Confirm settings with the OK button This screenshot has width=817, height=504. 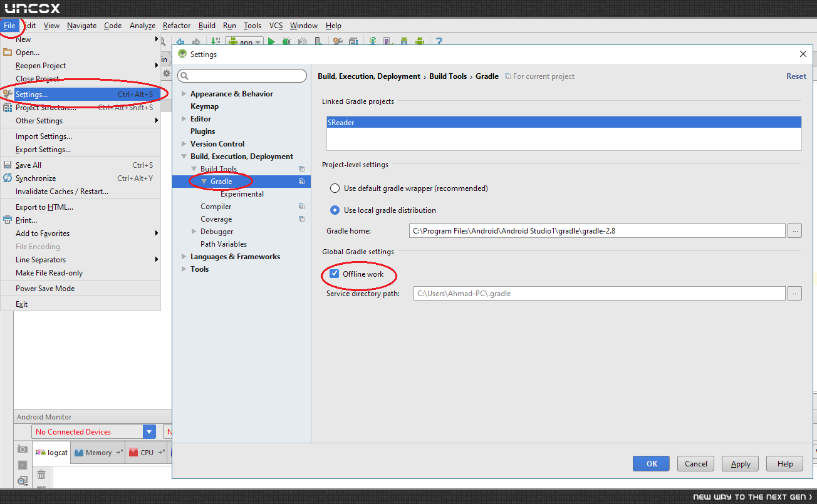[652, 464]
